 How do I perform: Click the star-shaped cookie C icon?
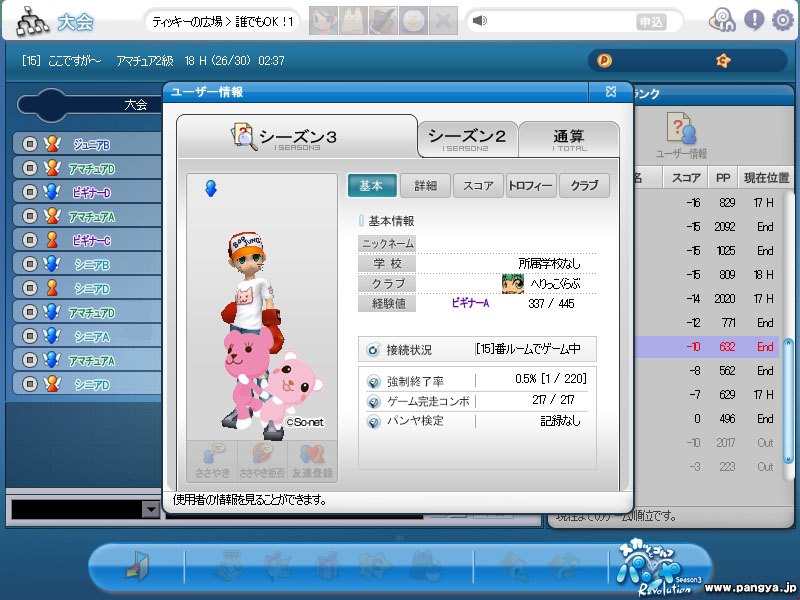(x=723, y=61)
